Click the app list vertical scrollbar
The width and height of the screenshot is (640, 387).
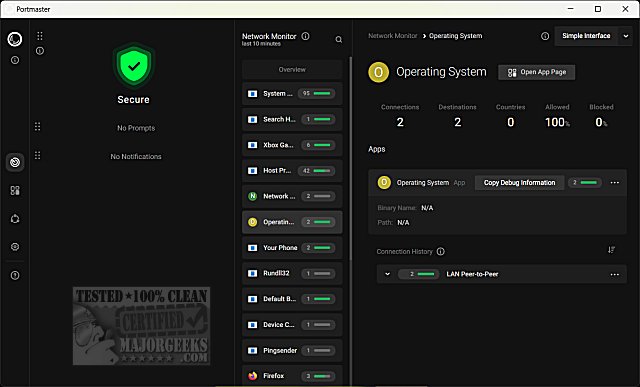coord(350,159)
